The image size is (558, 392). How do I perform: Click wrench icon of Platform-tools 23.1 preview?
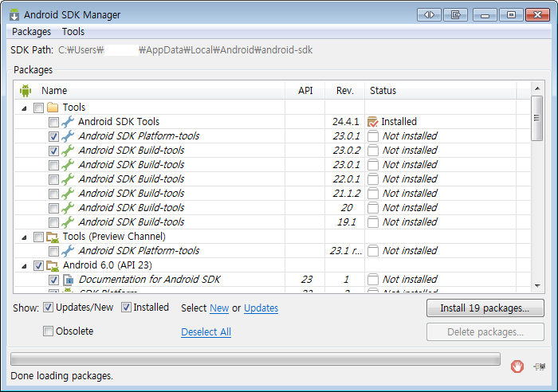(68, 251)
